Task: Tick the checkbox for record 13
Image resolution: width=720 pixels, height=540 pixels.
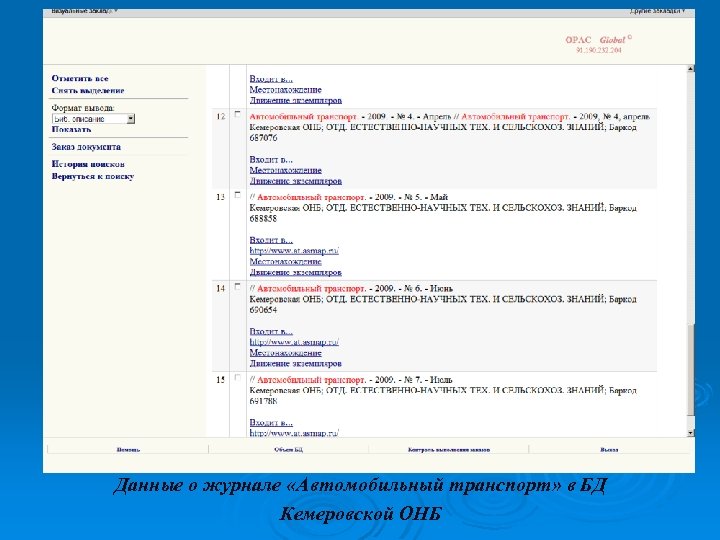Action: click(x=237, y=195)
